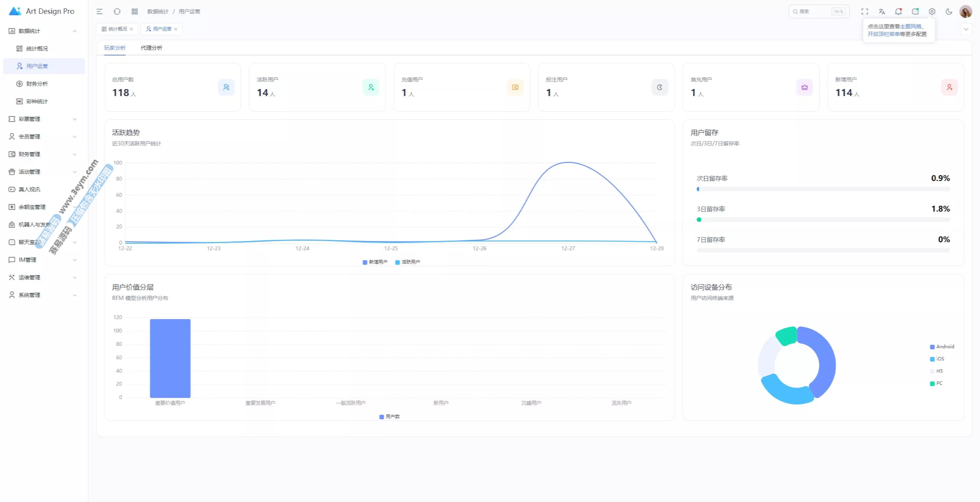The width and height of the screenshot is (980, 502).
Task: Collapse the sidebar with the menu icon
Action: tap(100, 11)
